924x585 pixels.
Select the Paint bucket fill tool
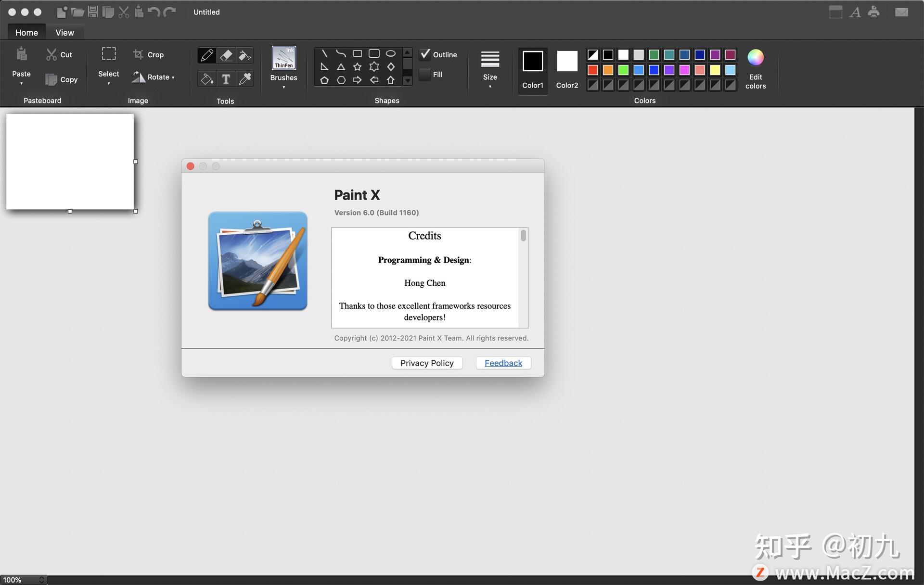click(207, 78)
